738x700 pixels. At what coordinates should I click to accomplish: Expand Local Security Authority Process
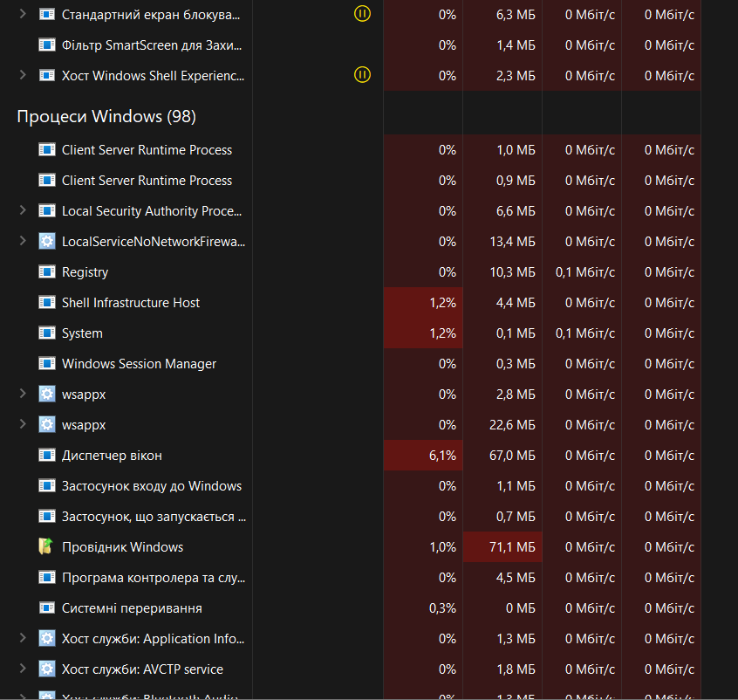click(23, 210)
